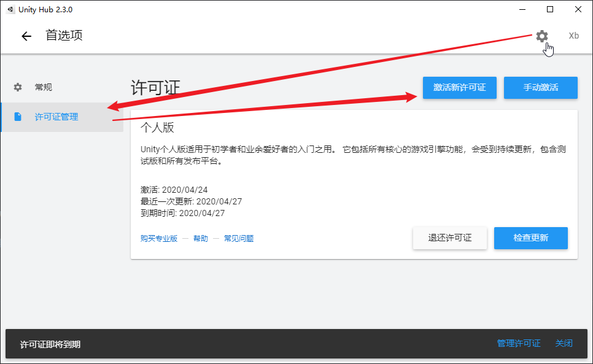
Task: Click the 帮助 link
Action: (x=201, y=238)
